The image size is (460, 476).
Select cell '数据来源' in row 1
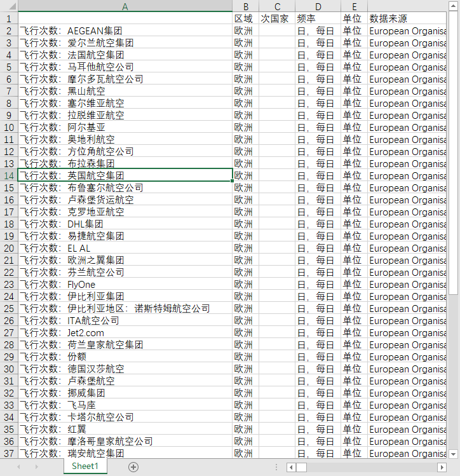(407, 18)
